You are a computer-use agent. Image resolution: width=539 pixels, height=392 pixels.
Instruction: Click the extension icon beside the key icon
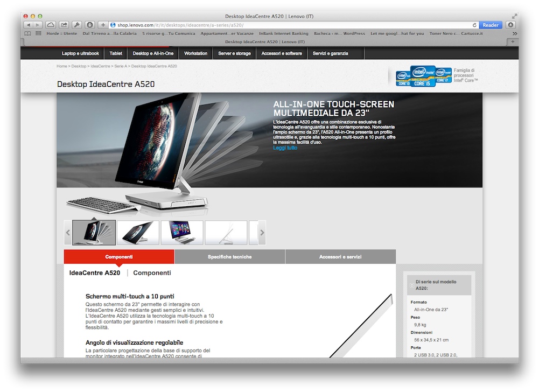coord(90,25)
